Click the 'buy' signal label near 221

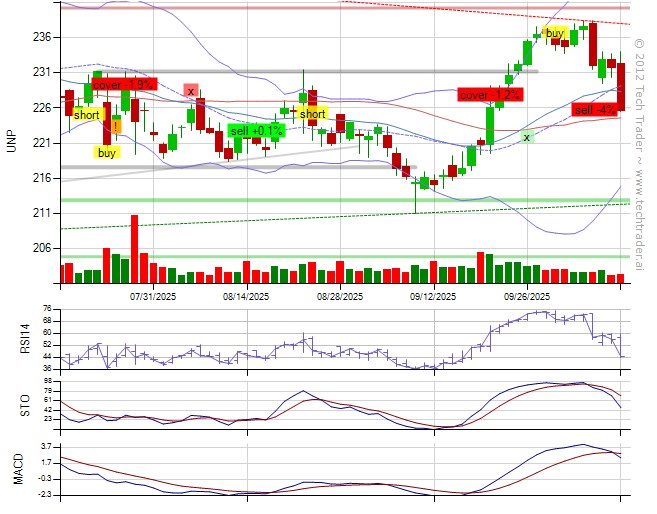[x=107, y=153]
